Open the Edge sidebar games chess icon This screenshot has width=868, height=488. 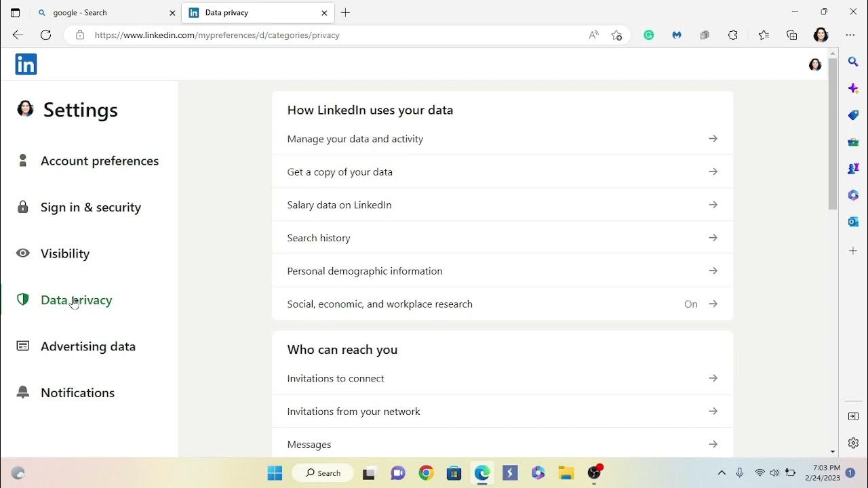tap(854, 168)
